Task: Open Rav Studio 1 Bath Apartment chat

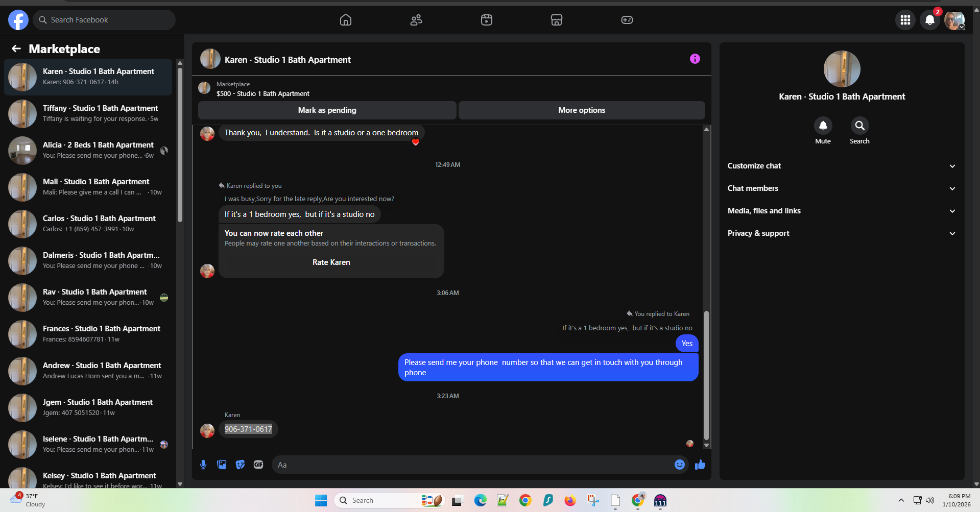Action: [x=88, y=297]
